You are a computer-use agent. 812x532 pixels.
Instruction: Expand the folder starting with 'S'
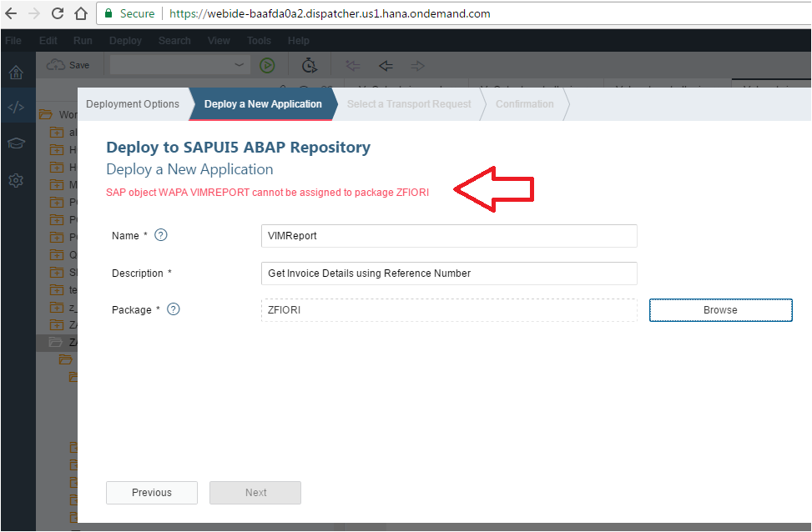[57, 272]
